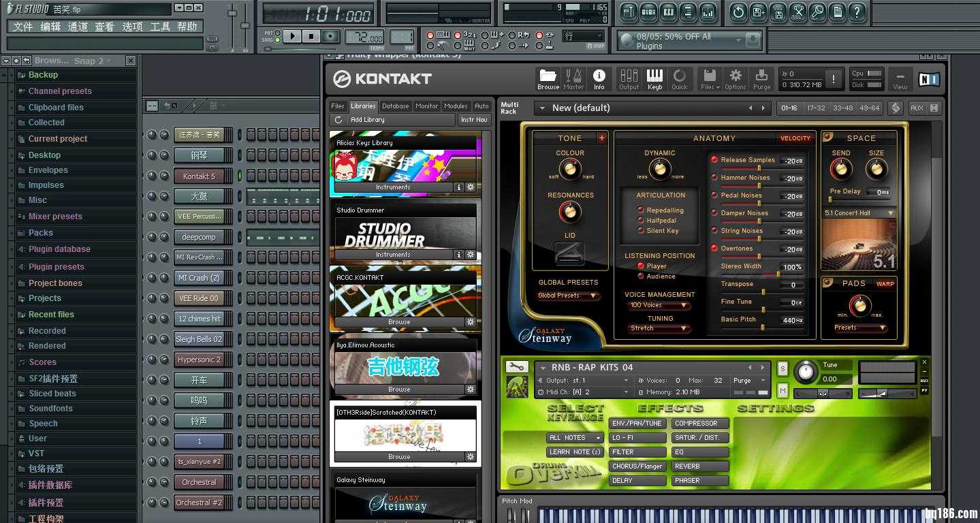Click the FL Studio help question mark icon
The height and width of the screenshot is (523, 980).
pyautogui.click(x=858, y=12)
